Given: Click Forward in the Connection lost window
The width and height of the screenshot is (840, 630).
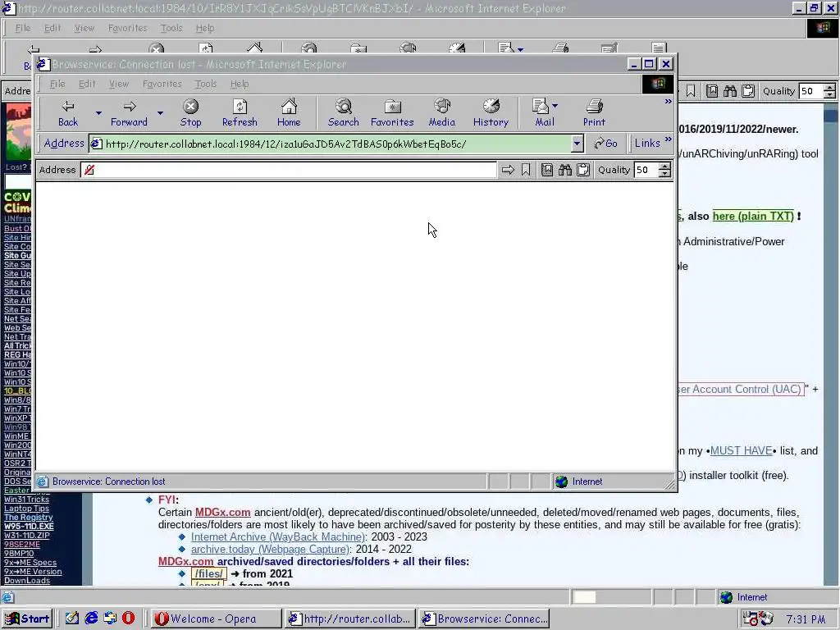Looking at the screenshot, I should (129, 113).
